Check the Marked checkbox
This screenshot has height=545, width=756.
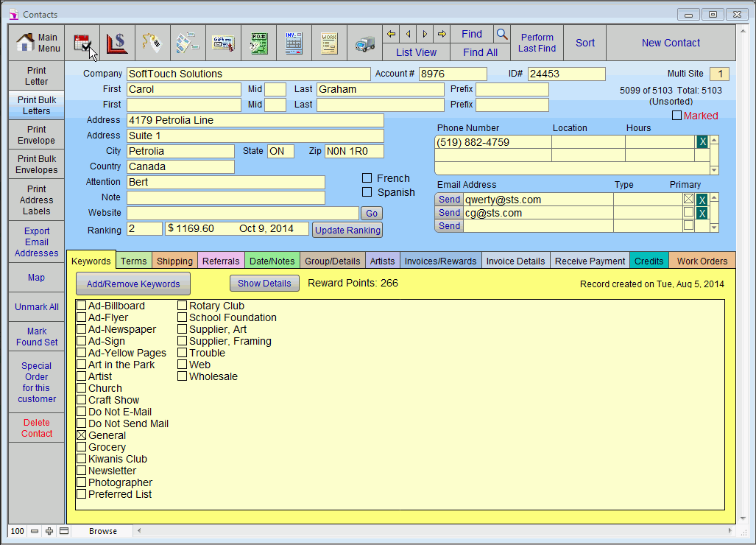(677, 116)
